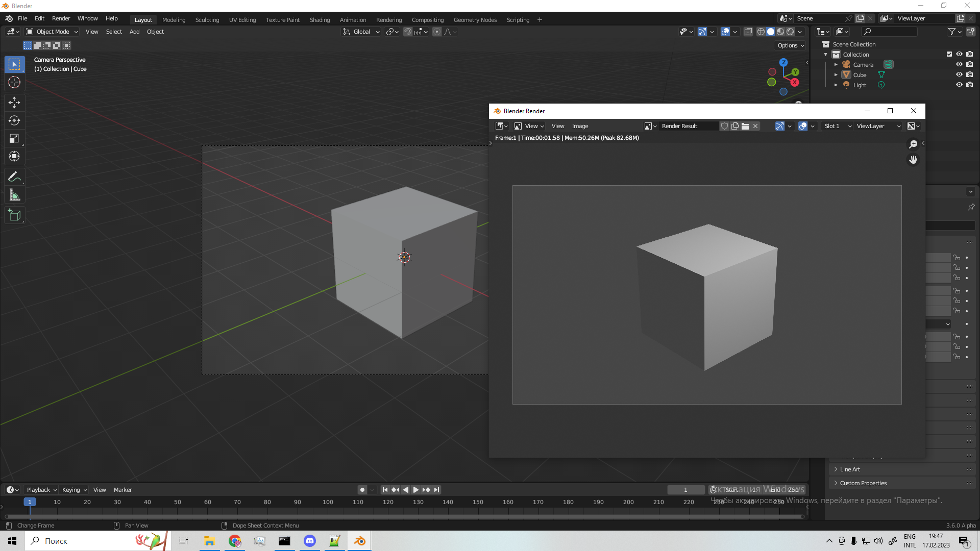980x551 pixels.
Task: Play the animation forward
Action: (416, 490)
